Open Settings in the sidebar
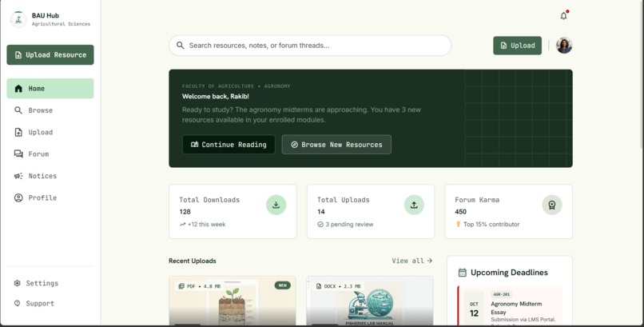This screenshot has width=644, height=327. point(50,283)
